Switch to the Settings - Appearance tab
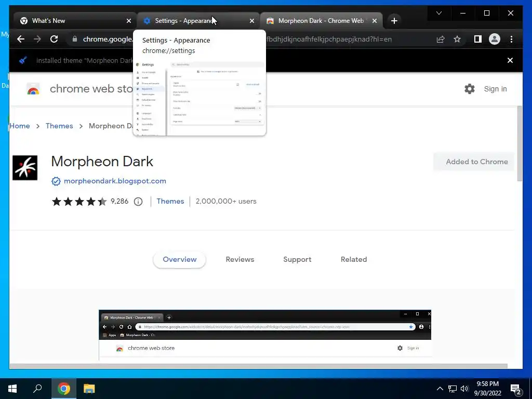This screenshot has height=399, width=532. tap(198, 21)
